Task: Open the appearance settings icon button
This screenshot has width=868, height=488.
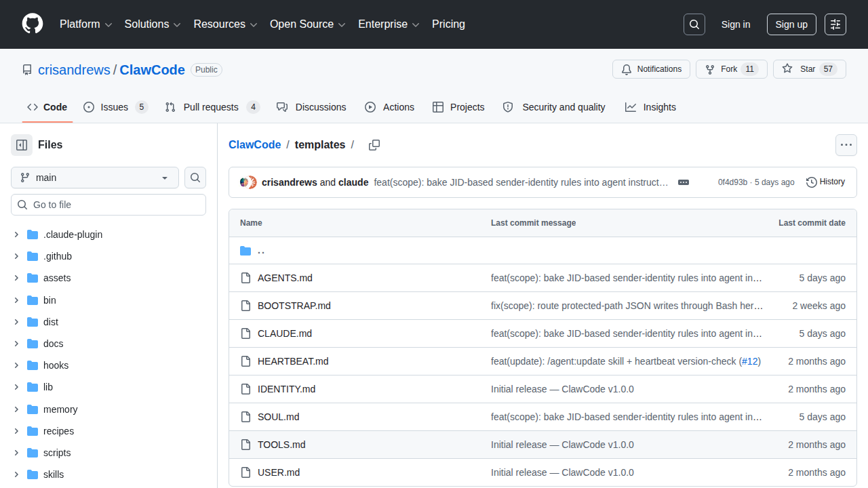Action: pos(835,24)
